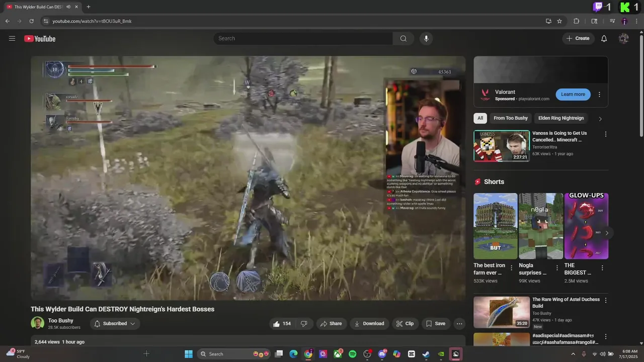644x362 pixels.
Task: Open Discord from the taskbar
Action: pyautogui.click(x=382, y=354)
